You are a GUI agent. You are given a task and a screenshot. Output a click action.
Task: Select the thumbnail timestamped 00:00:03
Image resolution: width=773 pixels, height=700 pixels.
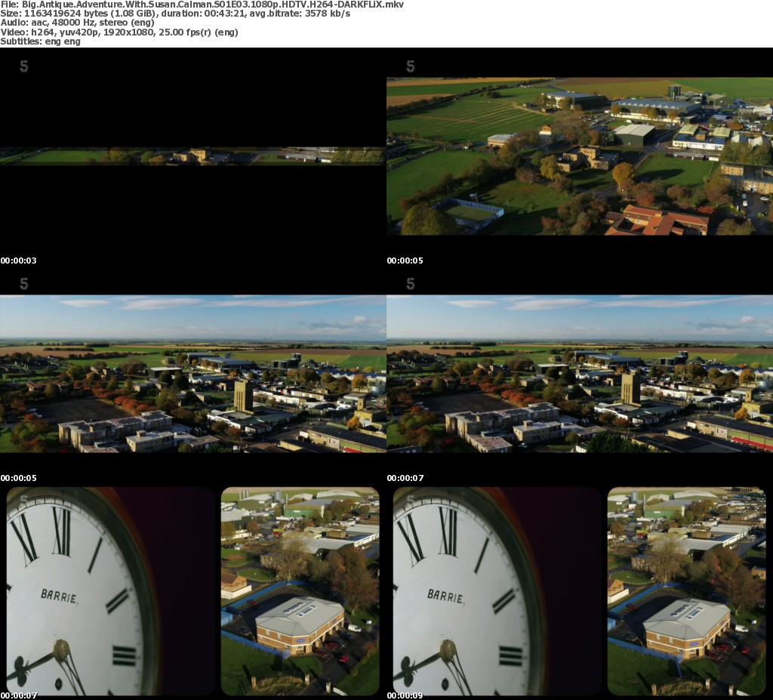192,156
